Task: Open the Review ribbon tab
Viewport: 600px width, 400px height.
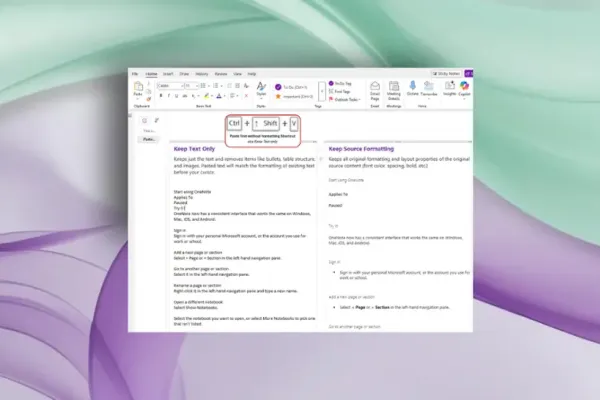Action: pos(221,74)
